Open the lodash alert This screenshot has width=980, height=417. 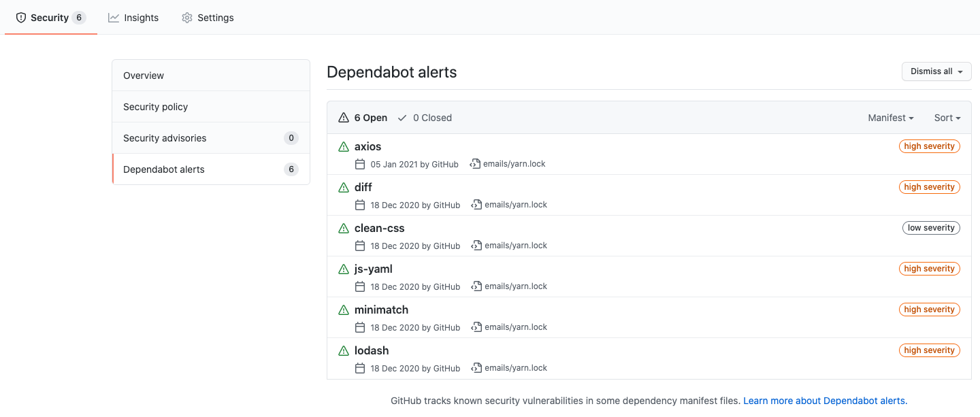372,350
